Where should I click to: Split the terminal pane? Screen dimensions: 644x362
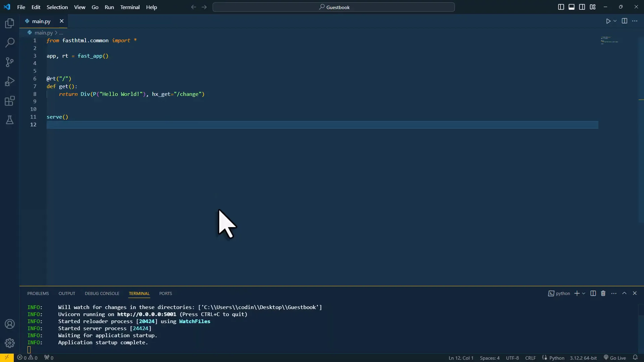click(593, 293)
